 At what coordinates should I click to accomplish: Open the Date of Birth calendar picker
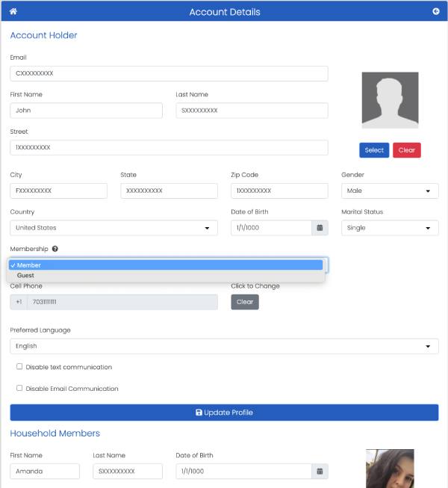point(320,227)
